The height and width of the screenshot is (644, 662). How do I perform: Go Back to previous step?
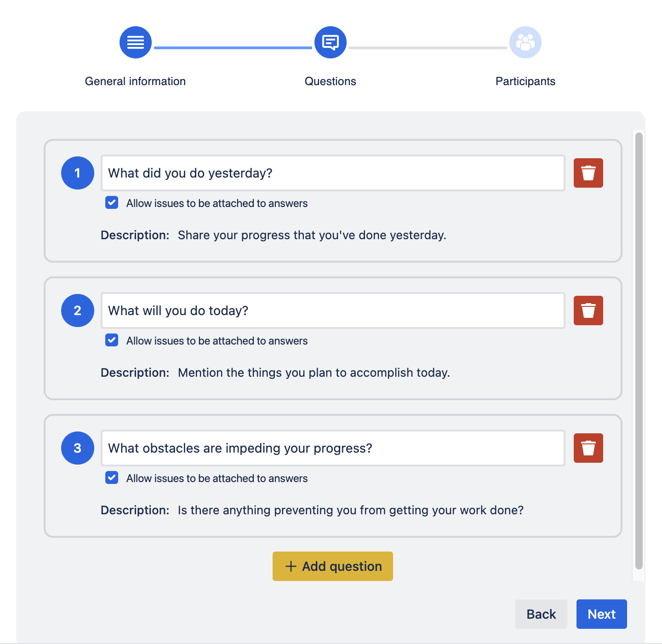541,614
